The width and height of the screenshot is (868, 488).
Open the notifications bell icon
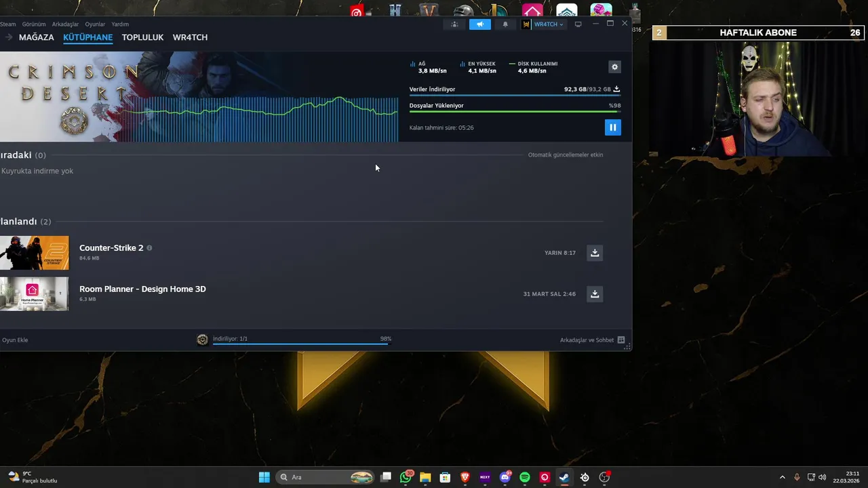[505, 24]
